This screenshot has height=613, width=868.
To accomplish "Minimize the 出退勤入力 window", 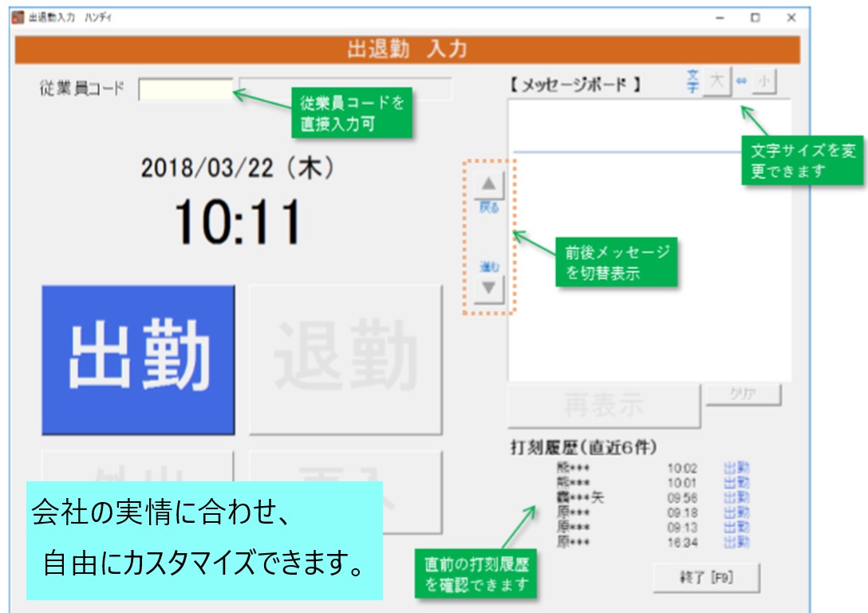I will pyautogui.click(x=720, y=18).
